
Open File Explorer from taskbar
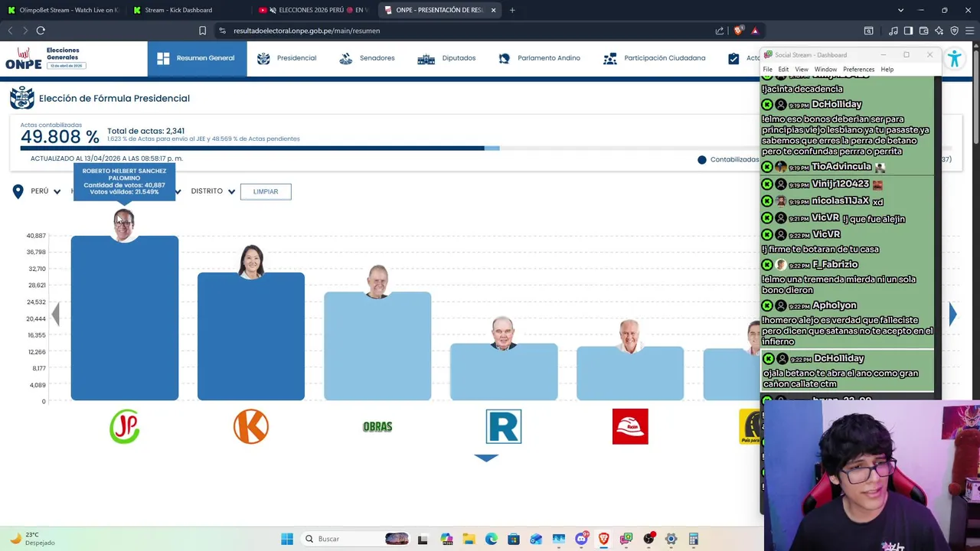[469, 539]
